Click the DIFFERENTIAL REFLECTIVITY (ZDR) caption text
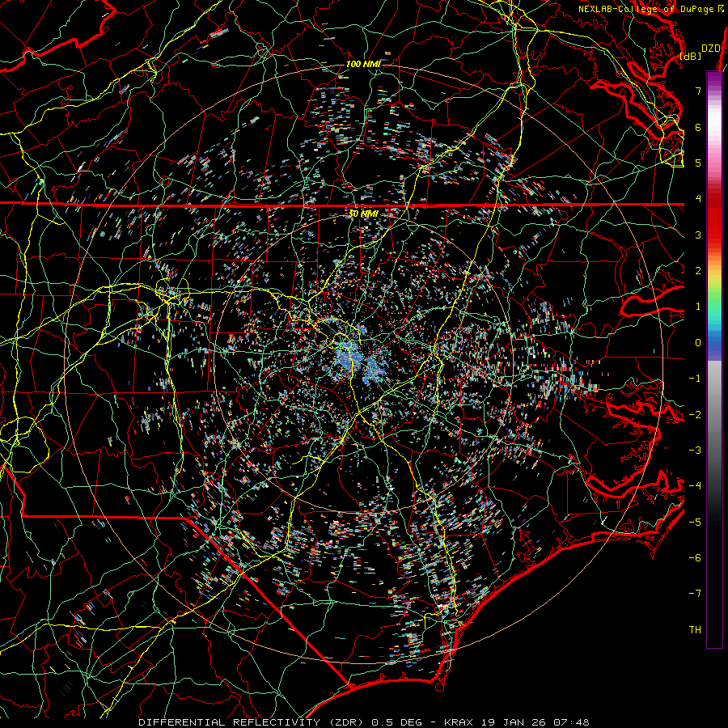 [x=253, y=722]
